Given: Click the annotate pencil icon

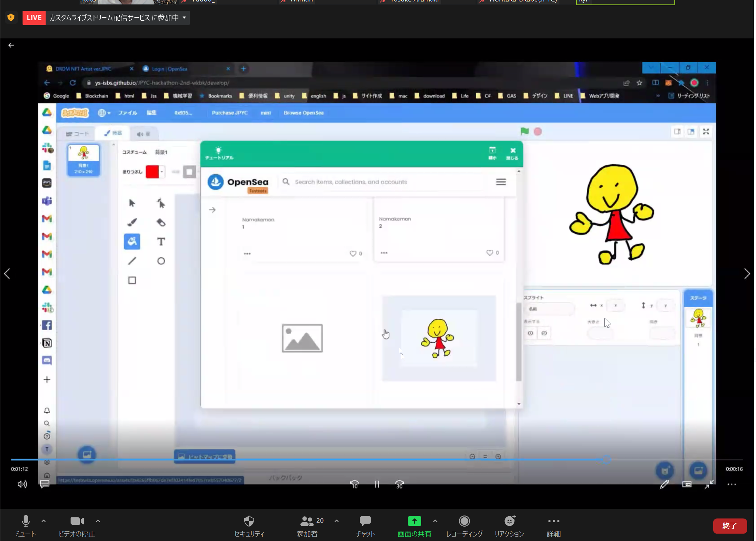Looking at the screenshot, I should click(664, 484).
